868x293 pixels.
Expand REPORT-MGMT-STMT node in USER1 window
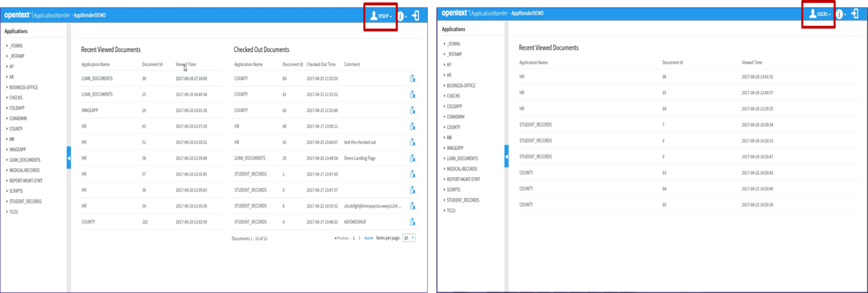pos(444,179)
